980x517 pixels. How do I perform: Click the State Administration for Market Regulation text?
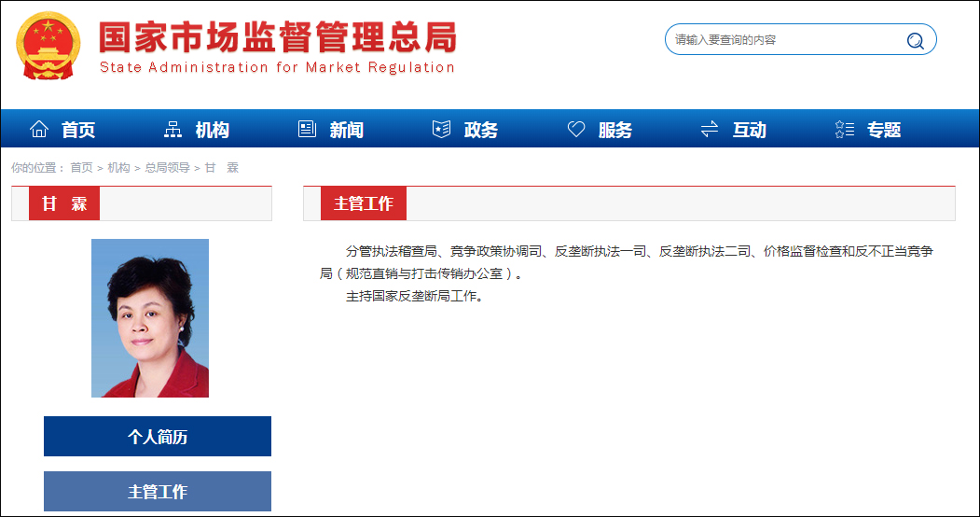(277, 67)
